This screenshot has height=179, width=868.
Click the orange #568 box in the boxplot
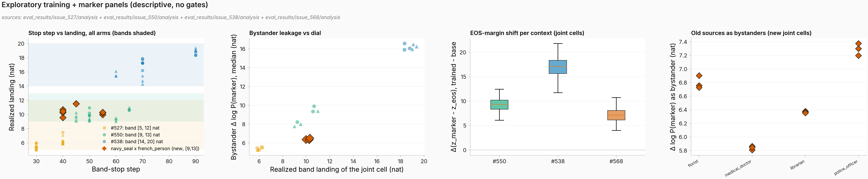(x=616, y=115)
